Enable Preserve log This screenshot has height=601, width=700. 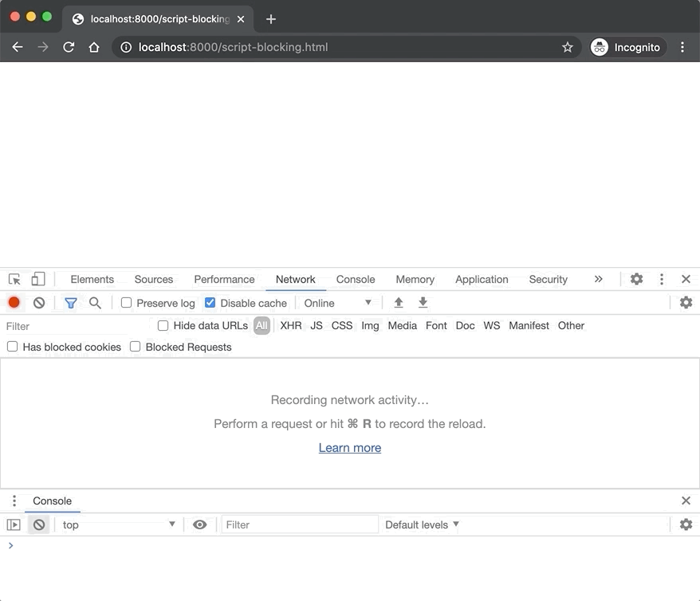click(126, 303)
